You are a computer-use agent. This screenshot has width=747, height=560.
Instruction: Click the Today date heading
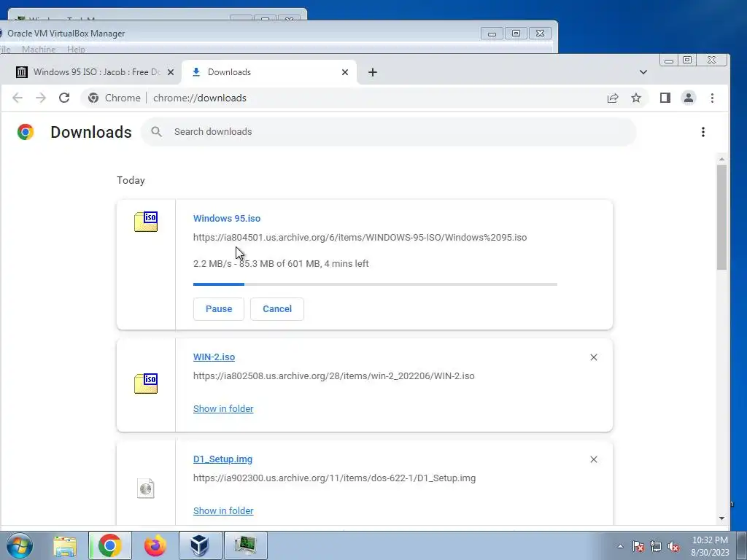131,181
